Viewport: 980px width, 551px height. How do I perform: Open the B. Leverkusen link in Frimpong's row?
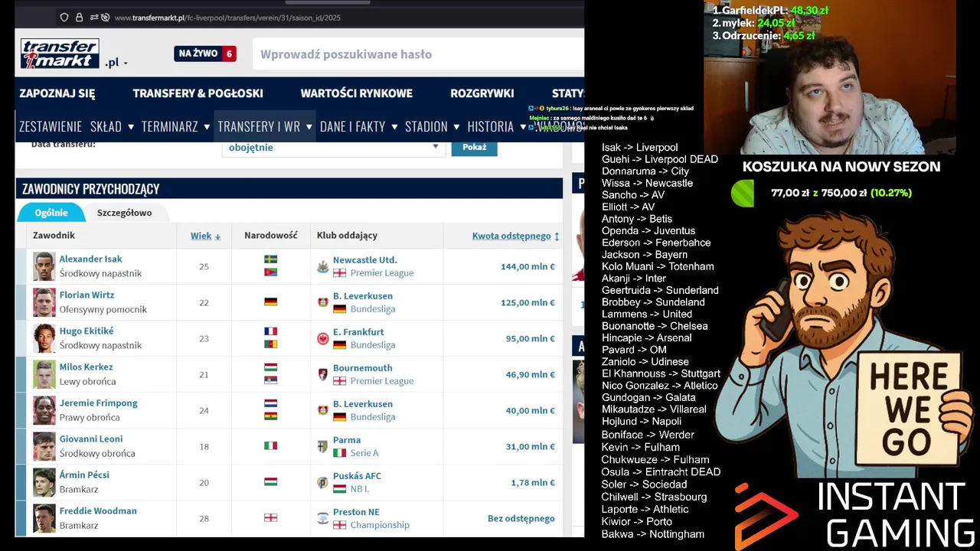pos(363,404)
